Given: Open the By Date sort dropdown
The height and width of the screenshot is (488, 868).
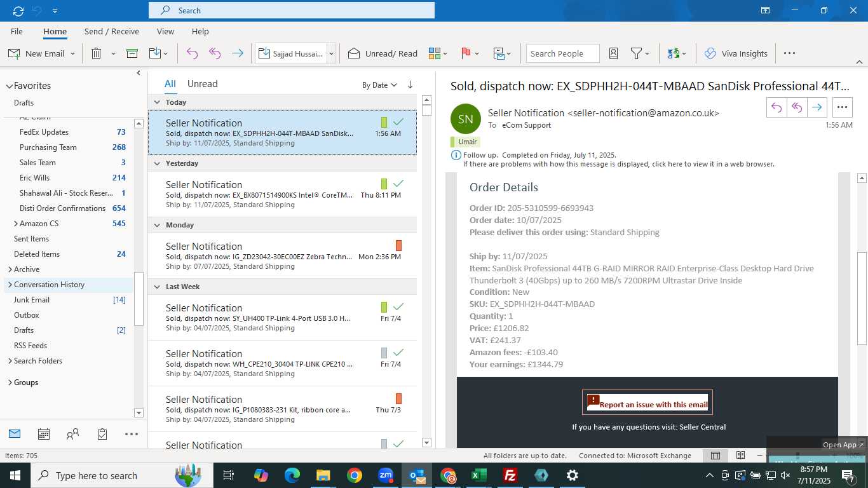Looking at the screenshot, I should coord(379,85).
